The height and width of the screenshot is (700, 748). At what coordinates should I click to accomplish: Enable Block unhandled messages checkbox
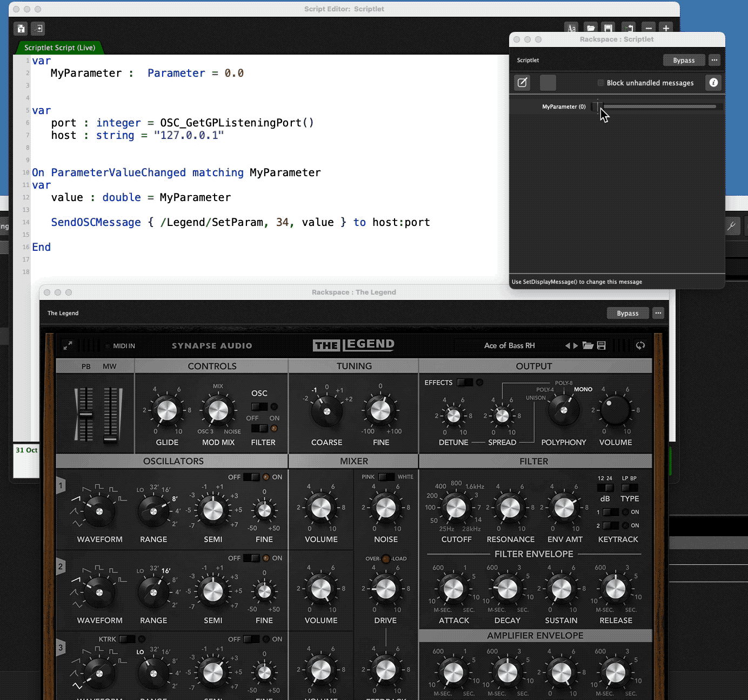(600, 83)
